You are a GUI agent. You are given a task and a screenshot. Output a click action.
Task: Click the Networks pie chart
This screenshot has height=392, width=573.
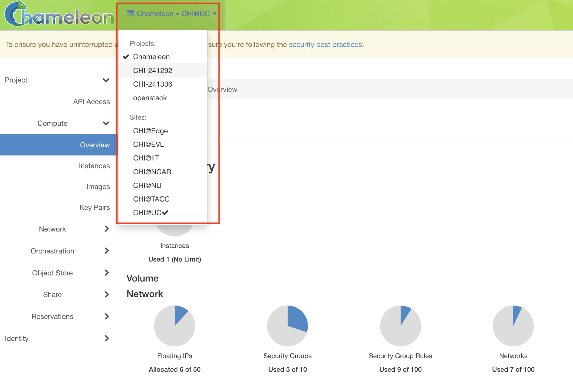tap(513, 326)
